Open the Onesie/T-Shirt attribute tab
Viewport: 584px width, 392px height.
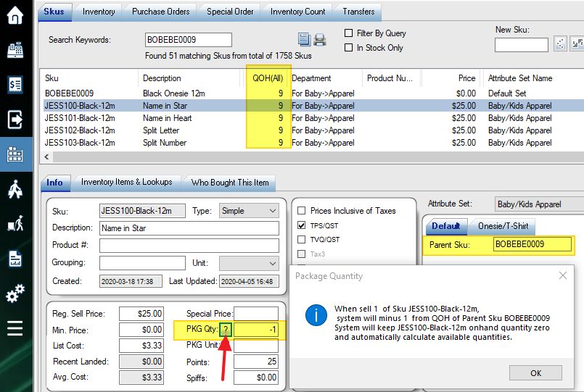click(503, 226)
